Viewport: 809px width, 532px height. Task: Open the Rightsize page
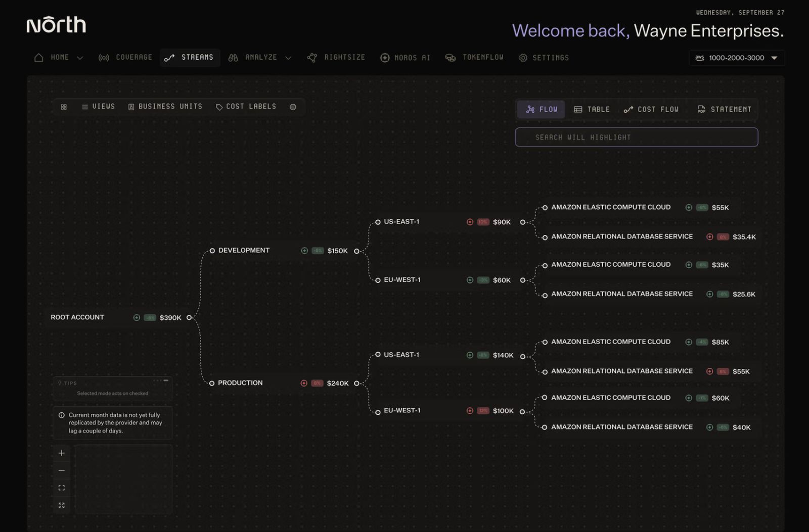tap(336, 58)
